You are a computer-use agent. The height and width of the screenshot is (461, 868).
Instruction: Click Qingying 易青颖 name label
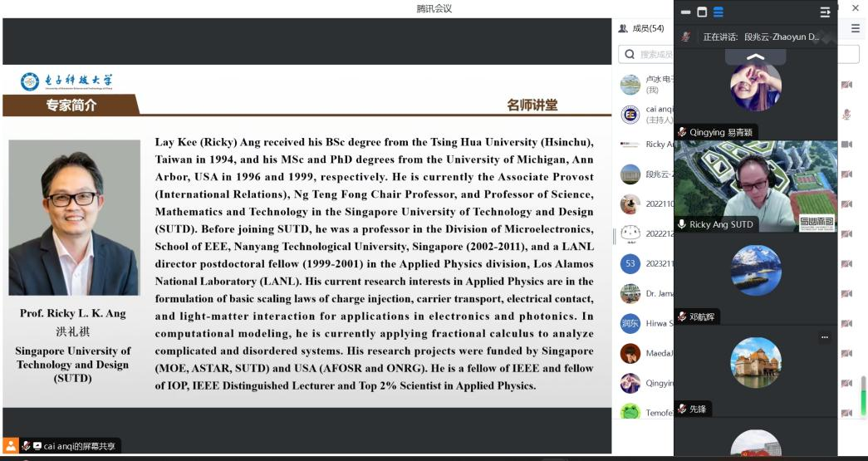[721, 132]
